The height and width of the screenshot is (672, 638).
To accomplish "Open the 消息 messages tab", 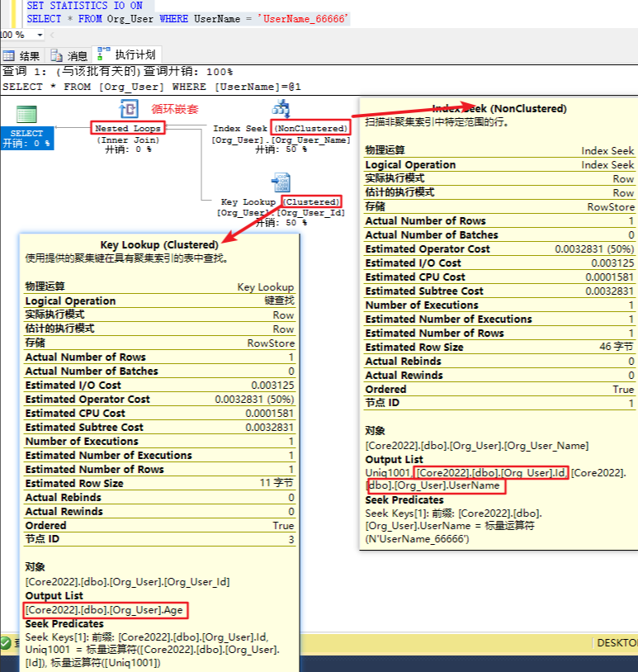I will [x=69, y=55].
